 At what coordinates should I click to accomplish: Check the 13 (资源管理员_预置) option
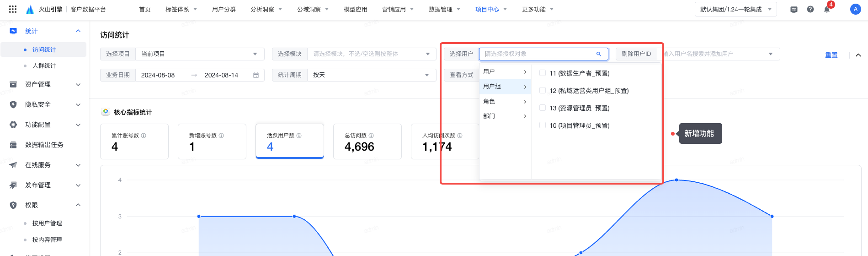pyautogui.click(x=543, y=108)
